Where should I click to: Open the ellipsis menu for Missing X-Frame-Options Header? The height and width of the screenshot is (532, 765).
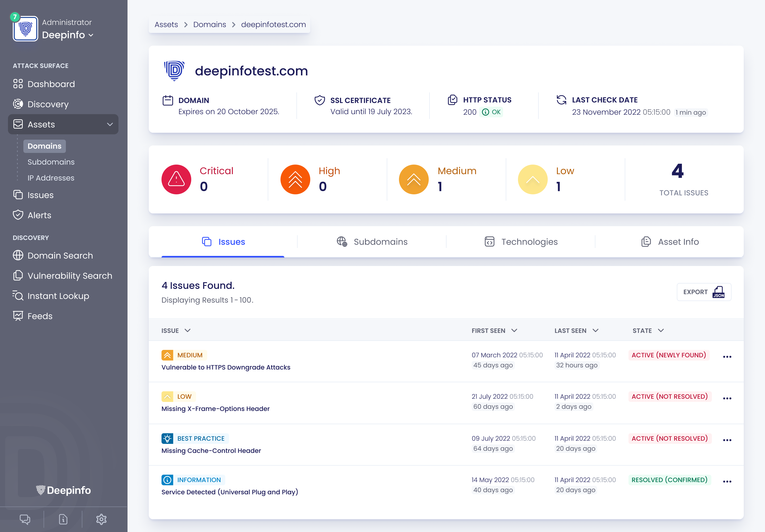[727, 398]
